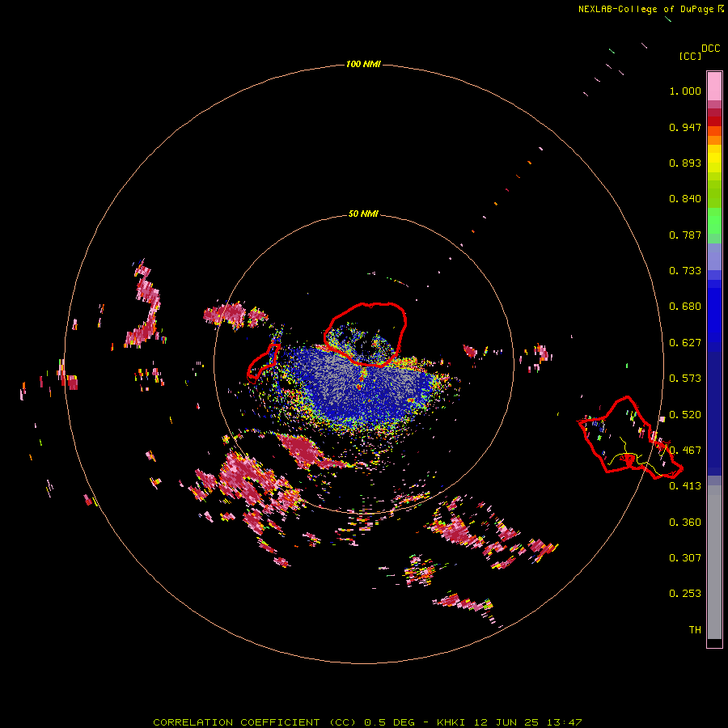Image resolution: width=728 pixels, height=728 pixels.
Task: Pick the light pink top color bar segment
Action: pos(714,87)
